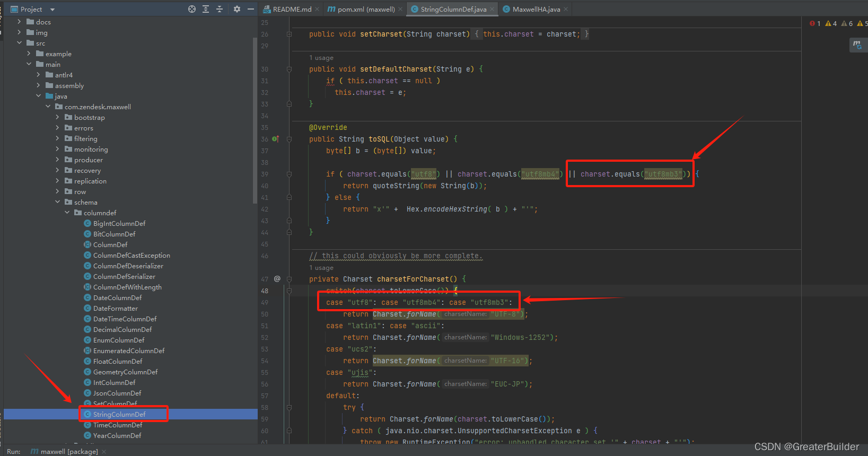868x456 pixels.
Task: Fold the setCharset method at line 26
Action: click(289, 34)
